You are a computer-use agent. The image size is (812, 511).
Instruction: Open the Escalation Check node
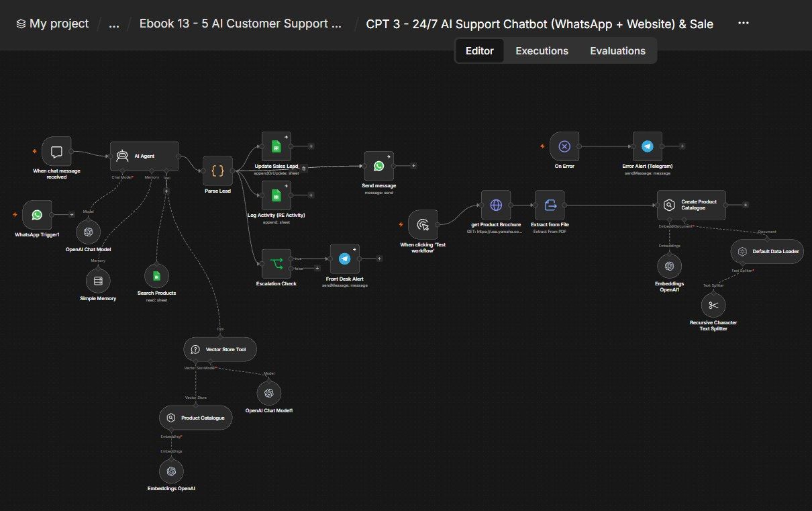[276, 264]
